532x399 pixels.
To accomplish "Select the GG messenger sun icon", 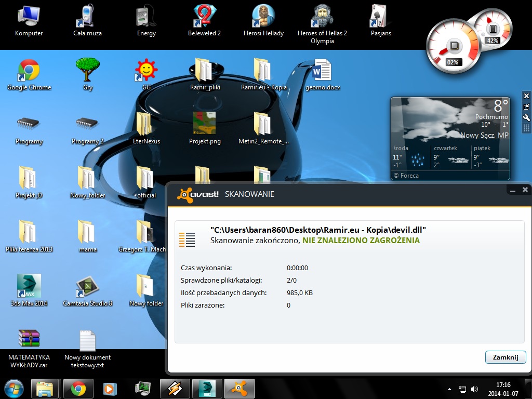I will pos(146,75).
